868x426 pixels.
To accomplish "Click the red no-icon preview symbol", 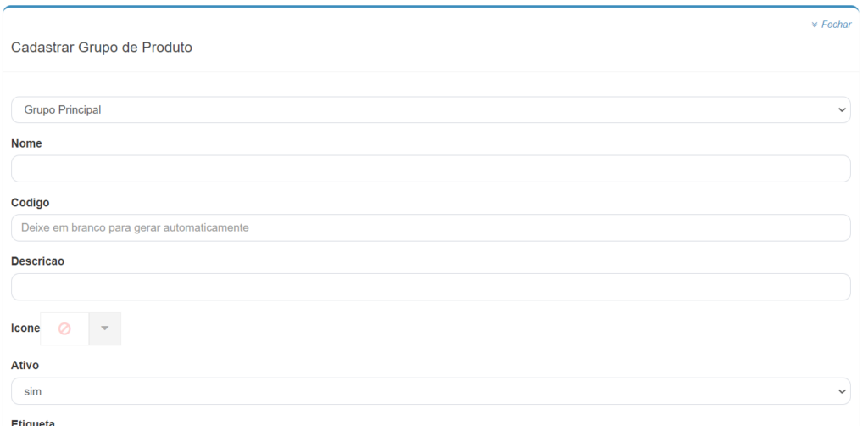I will [x=64, y=329].
